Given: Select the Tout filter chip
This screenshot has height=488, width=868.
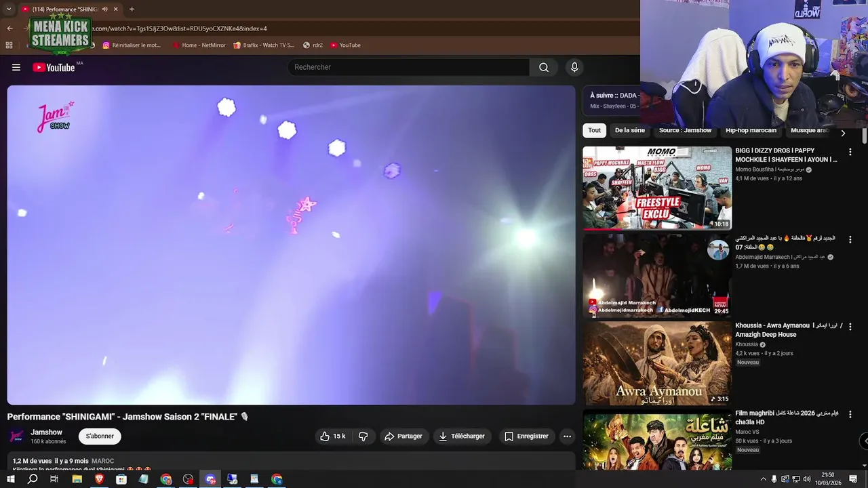Looking at the screenshot, I should click(595, 130).
